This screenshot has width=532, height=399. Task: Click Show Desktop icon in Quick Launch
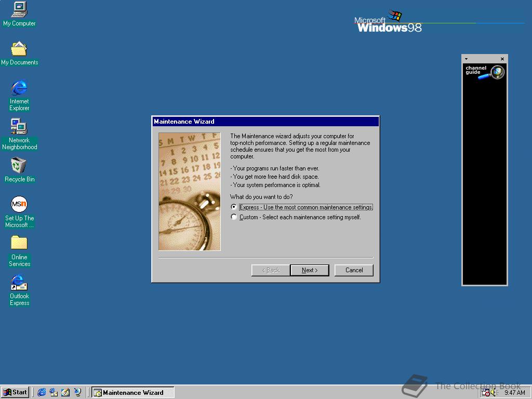pos(65,392)
